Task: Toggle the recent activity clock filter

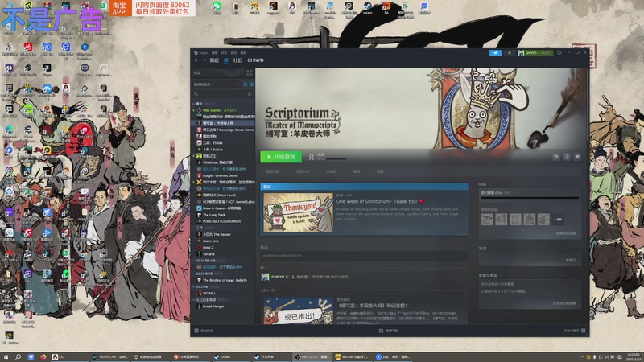Action: (246, 84)
